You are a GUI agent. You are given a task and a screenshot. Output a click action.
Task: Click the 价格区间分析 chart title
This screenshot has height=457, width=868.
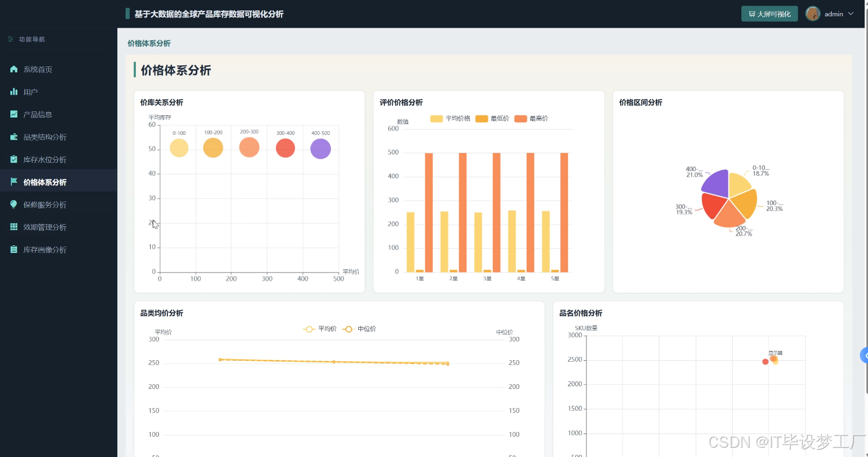641,102
